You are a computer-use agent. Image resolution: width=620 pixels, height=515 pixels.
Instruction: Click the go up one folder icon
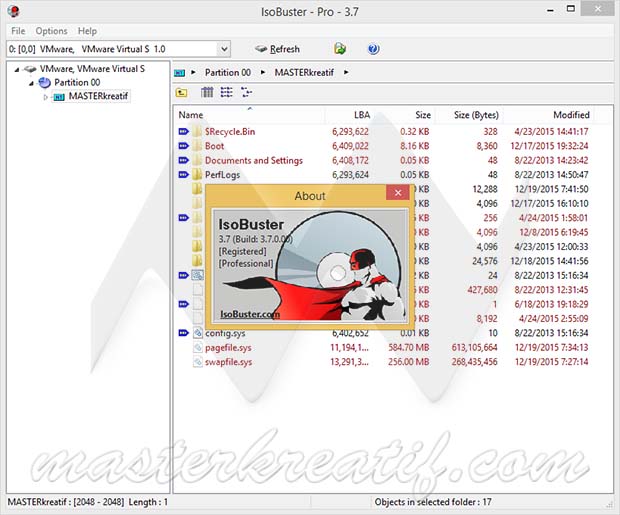[x=181, y=93]
